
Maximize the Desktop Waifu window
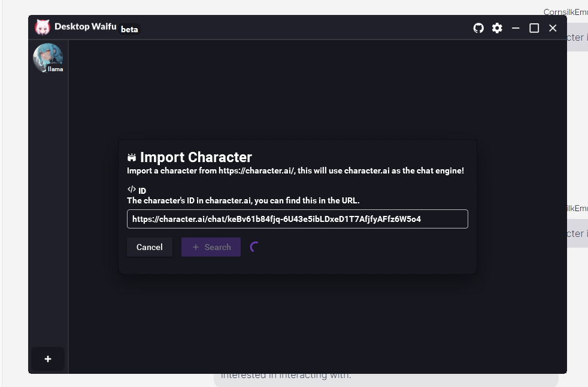tap(534, 28)
